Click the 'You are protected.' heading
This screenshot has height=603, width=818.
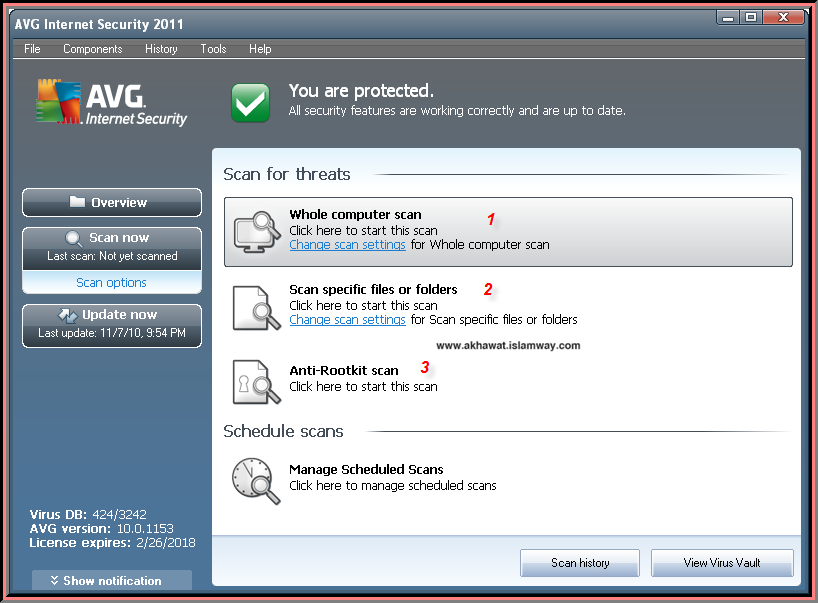click(361, 91)
